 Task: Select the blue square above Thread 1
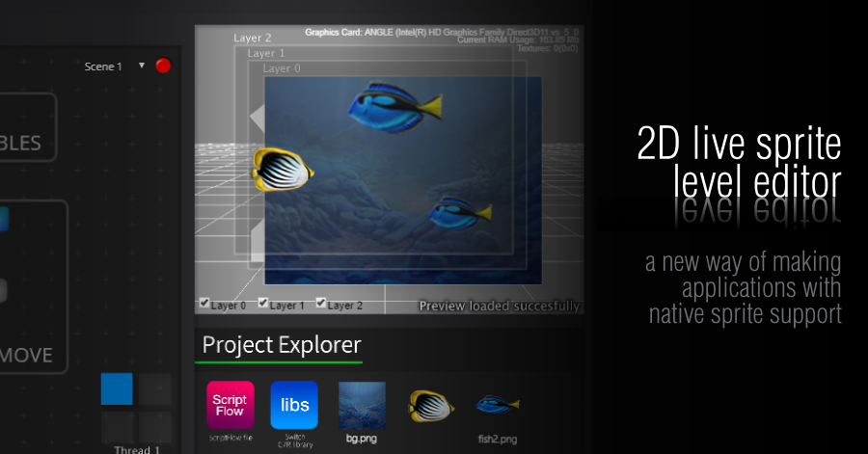click(x=117, y=388)
